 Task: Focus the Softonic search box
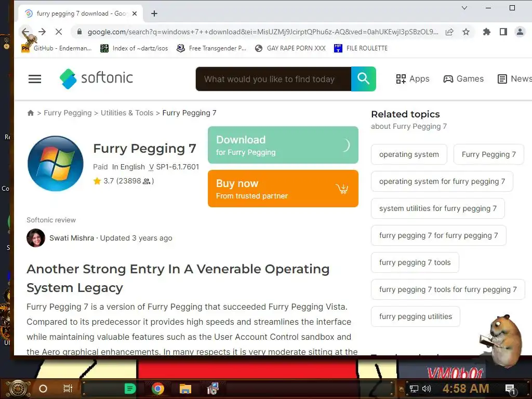273,79
